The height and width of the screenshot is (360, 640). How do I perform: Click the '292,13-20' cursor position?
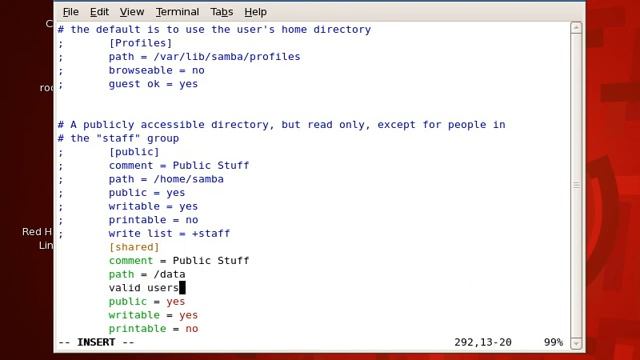coord(483,342)
